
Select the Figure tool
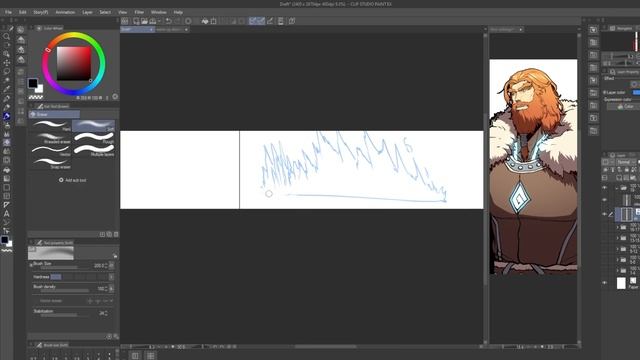7,187
